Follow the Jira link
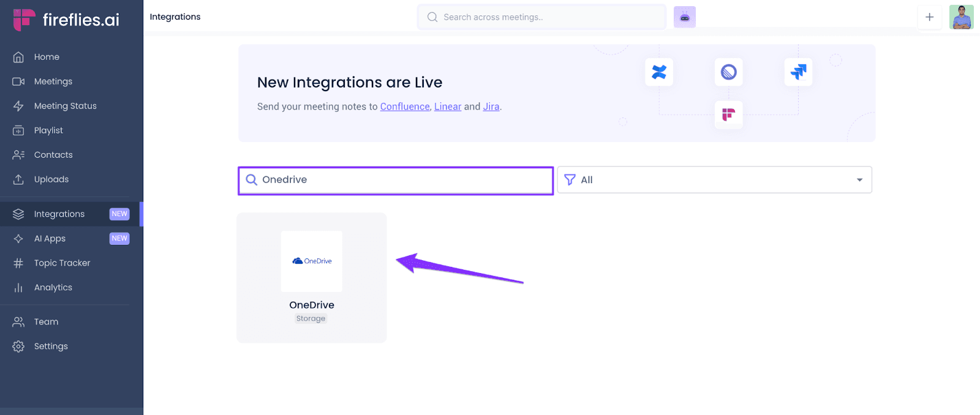This screenshot has height=415, width=980. coord(491,107)
